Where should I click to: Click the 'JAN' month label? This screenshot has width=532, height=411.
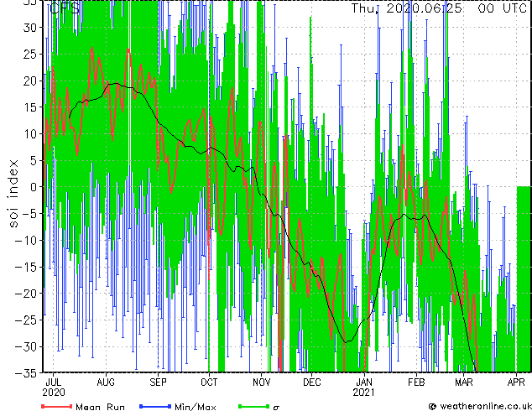click(364, 382)
